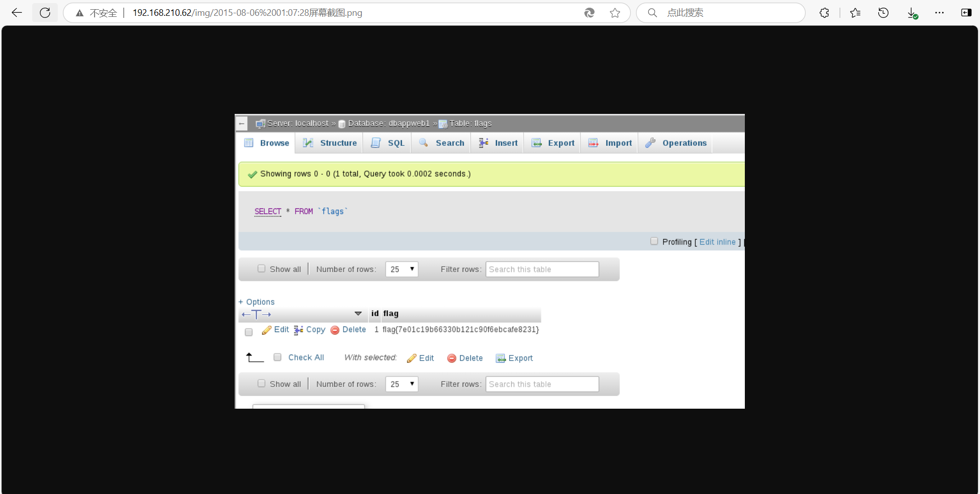Open the Search tab magnifier icon
This screenshot has height=494, width=980.
click(424, 143)
